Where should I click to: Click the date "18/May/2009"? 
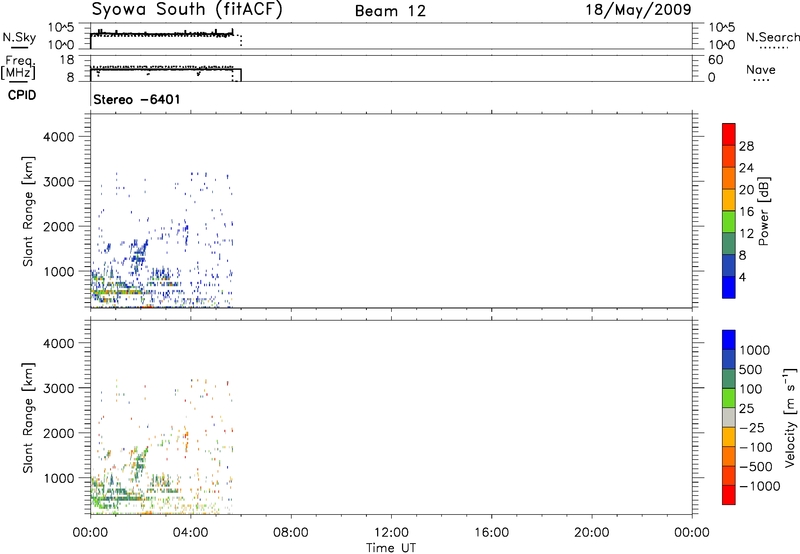tap(638, 9)
